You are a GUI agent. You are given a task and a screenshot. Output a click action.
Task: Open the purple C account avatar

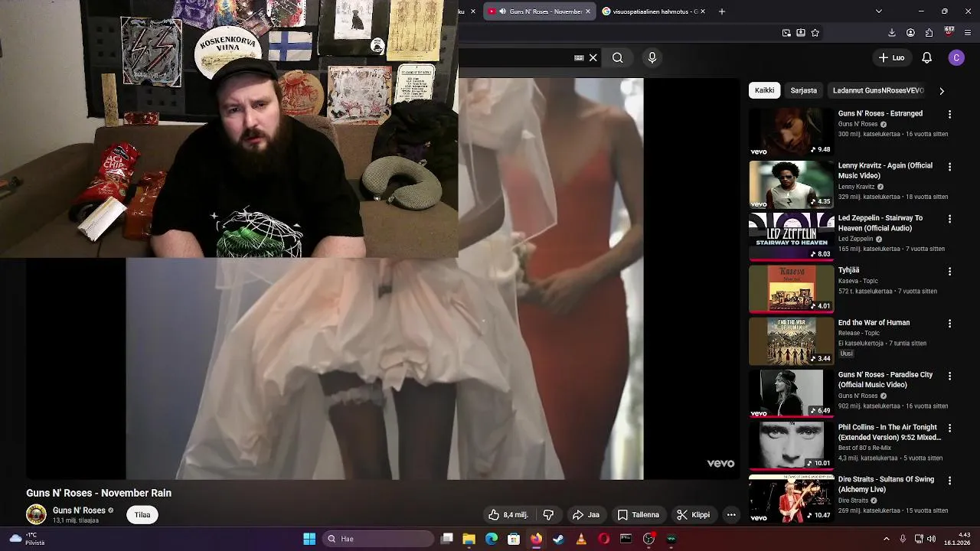click(x=956, y=57)
